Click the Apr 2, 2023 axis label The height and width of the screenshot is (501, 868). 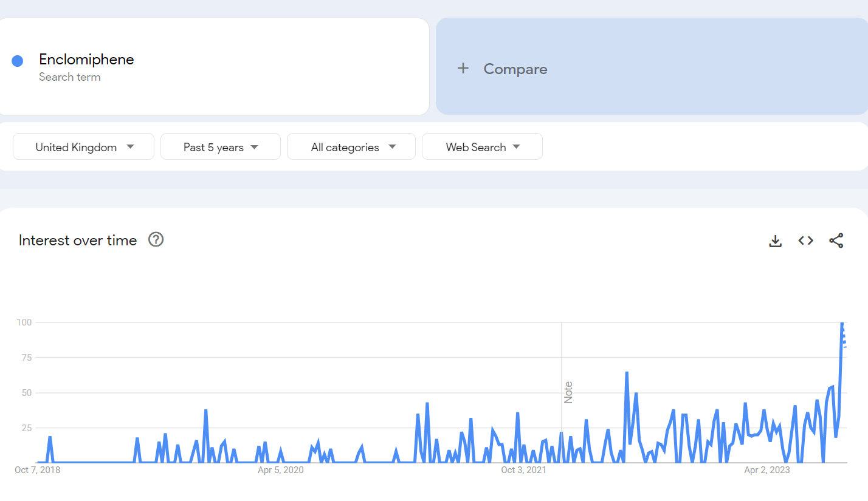point(767,470)
